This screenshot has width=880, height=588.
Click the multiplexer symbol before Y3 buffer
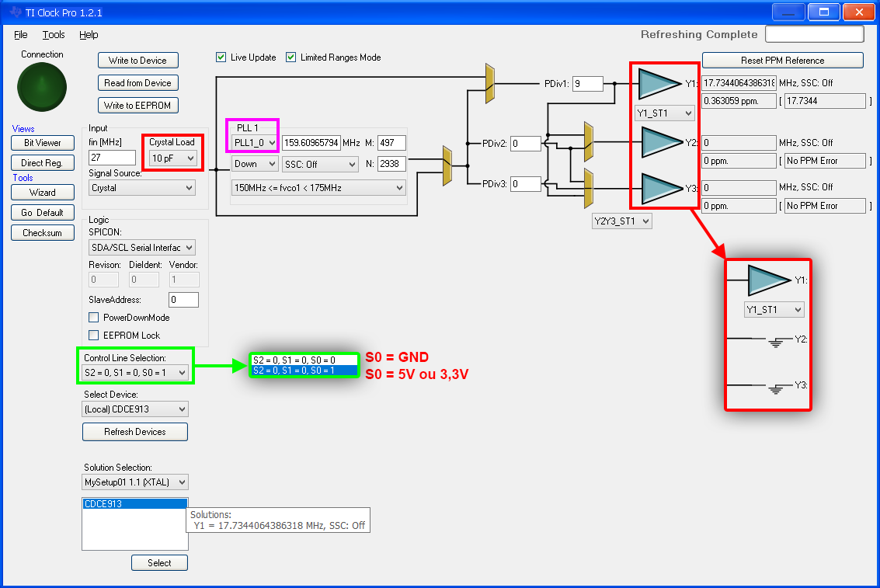click(x=588, y=188)
